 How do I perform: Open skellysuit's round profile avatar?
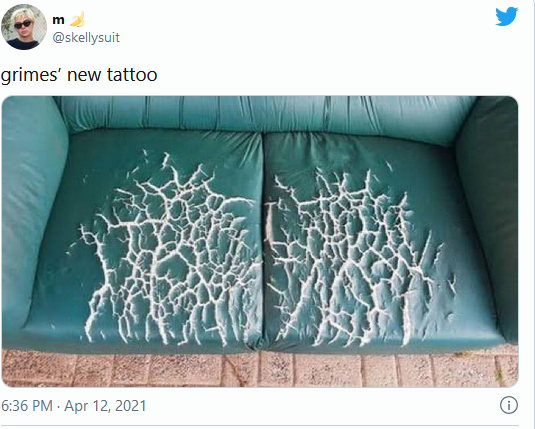click(24, 27)
